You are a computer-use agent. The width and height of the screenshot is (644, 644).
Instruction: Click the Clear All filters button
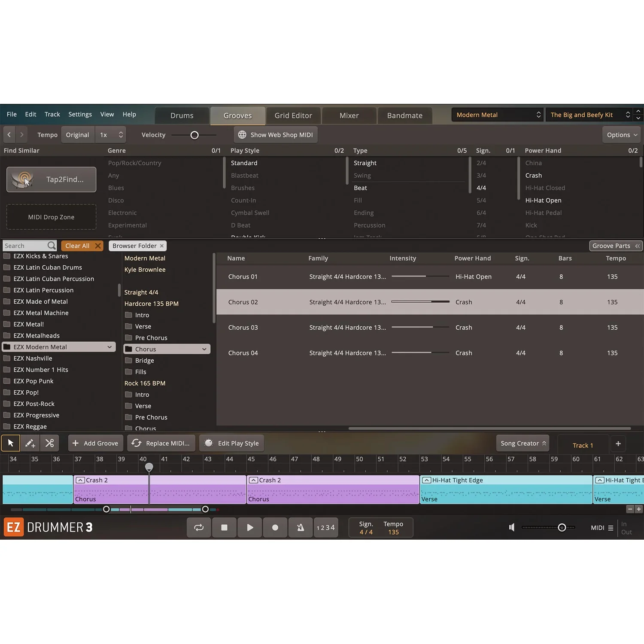[x=82, y=246]
